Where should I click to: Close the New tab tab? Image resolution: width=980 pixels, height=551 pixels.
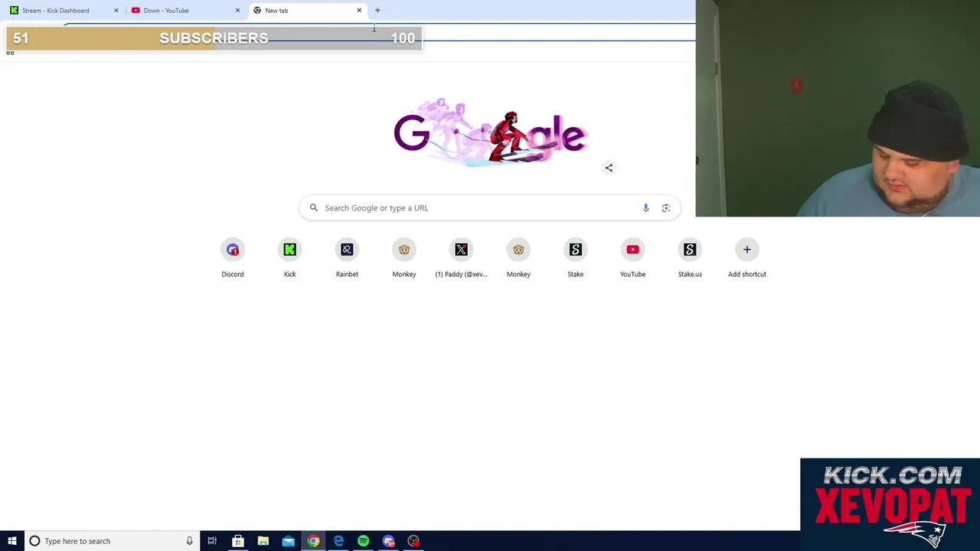(359, 11)
